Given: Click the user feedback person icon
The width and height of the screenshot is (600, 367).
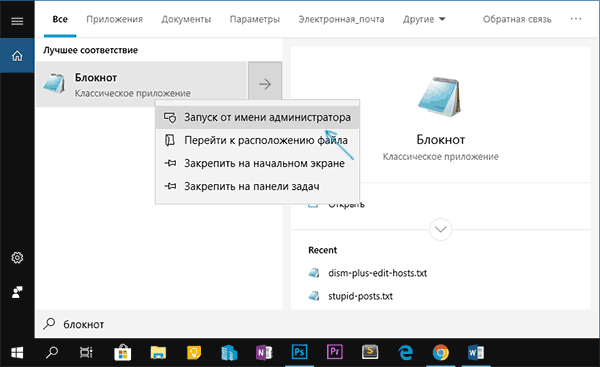Looking at the screenshot, I should pos(17,292).
